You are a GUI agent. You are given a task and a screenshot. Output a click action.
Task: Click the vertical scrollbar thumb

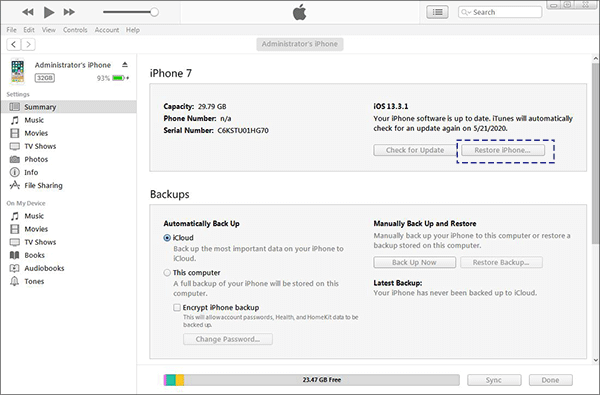[x=595, y=153]
